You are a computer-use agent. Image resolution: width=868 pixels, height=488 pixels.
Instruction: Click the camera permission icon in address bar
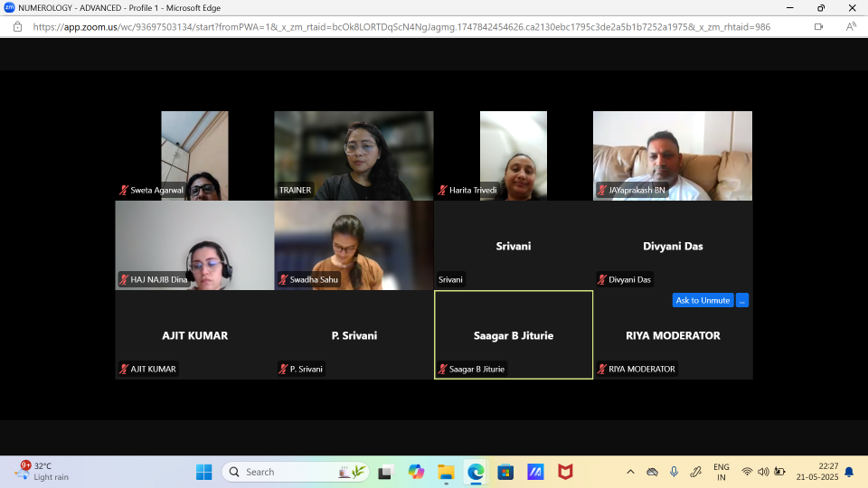click(818, 27)
